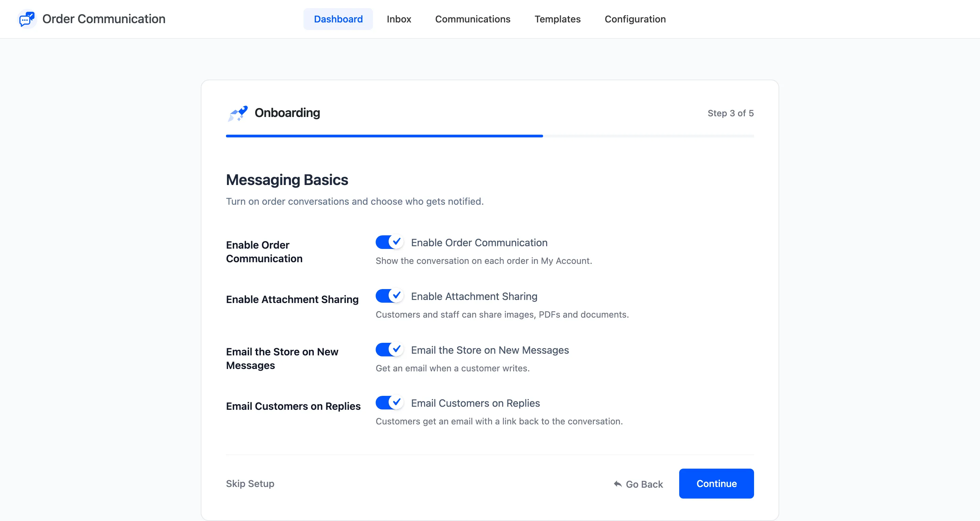Click 'Customers and staff can share images' description
980x521 pixels.
tap(502, 315)
